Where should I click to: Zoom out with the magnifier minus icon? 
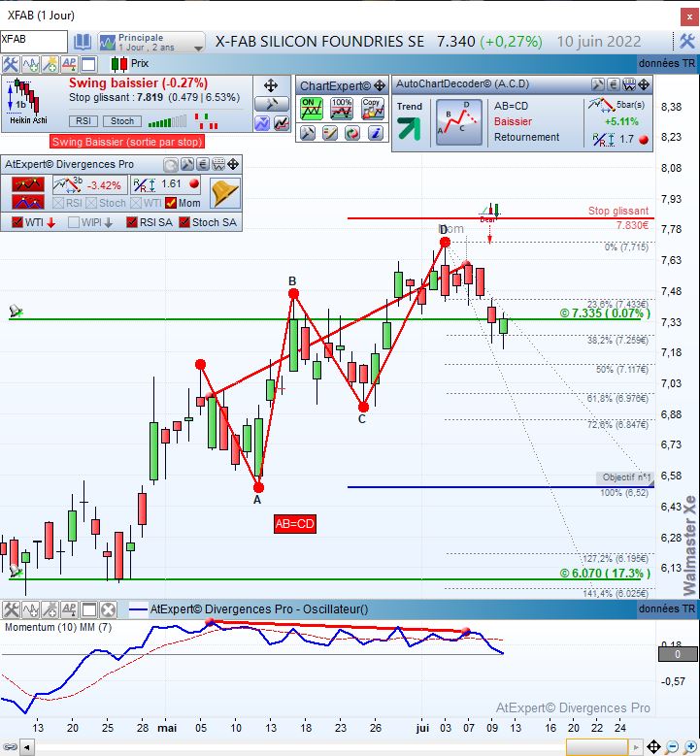click(672, 747)
